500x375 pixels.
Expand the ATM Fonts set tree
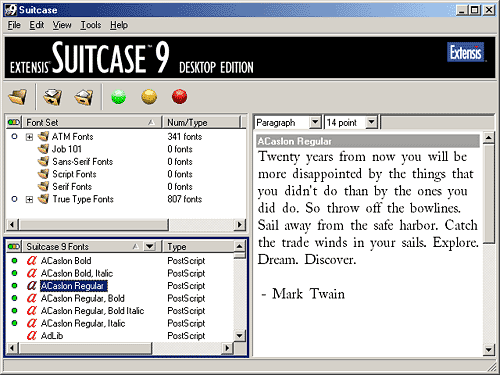point(29,137)
